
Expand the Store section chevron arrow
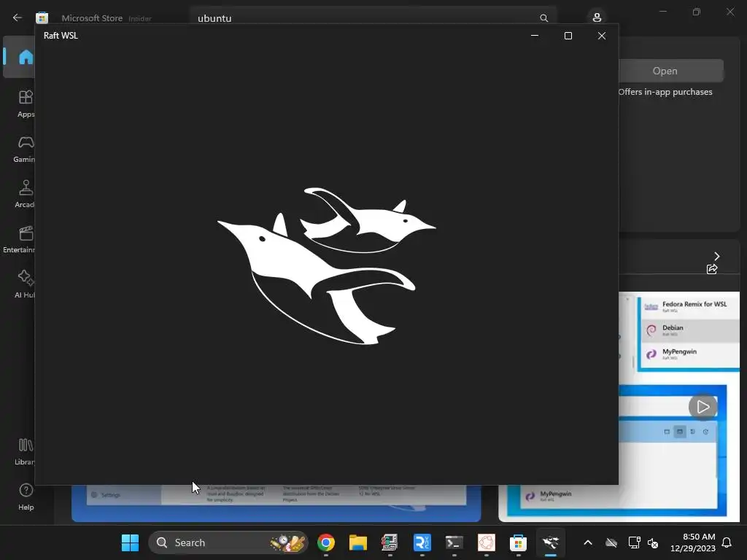[x=716, y=256]
